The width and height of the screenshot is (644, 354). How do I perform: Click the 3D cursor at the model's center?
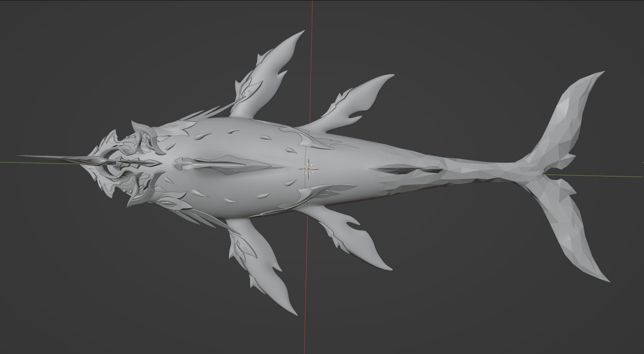tap(309, 169)
